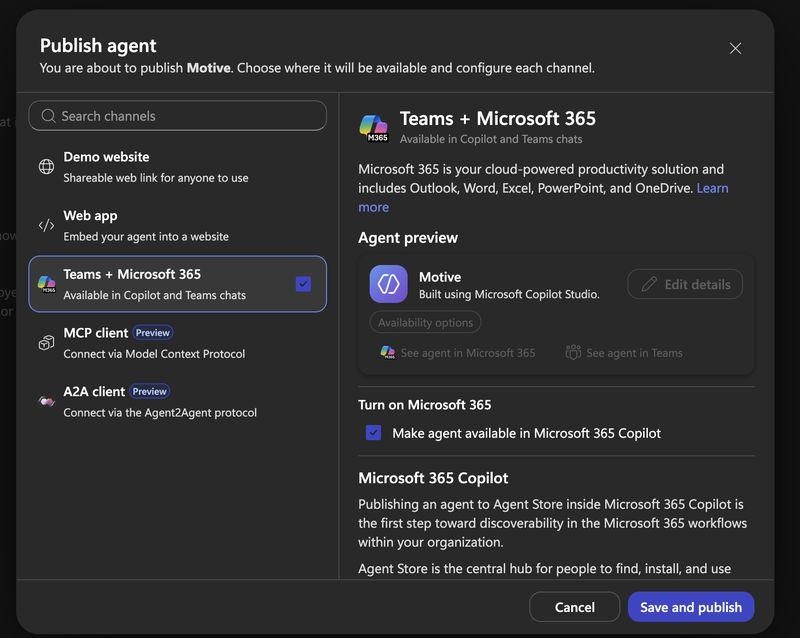
Task: Click the Preview badge on MCP client
Action: pyautogui.click(x=153, y=333)
